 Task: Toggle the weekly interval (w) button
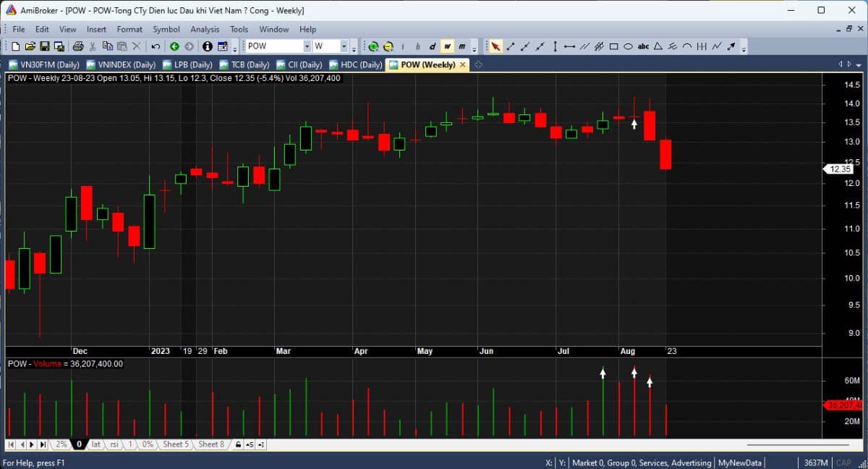tap(448, 46)
